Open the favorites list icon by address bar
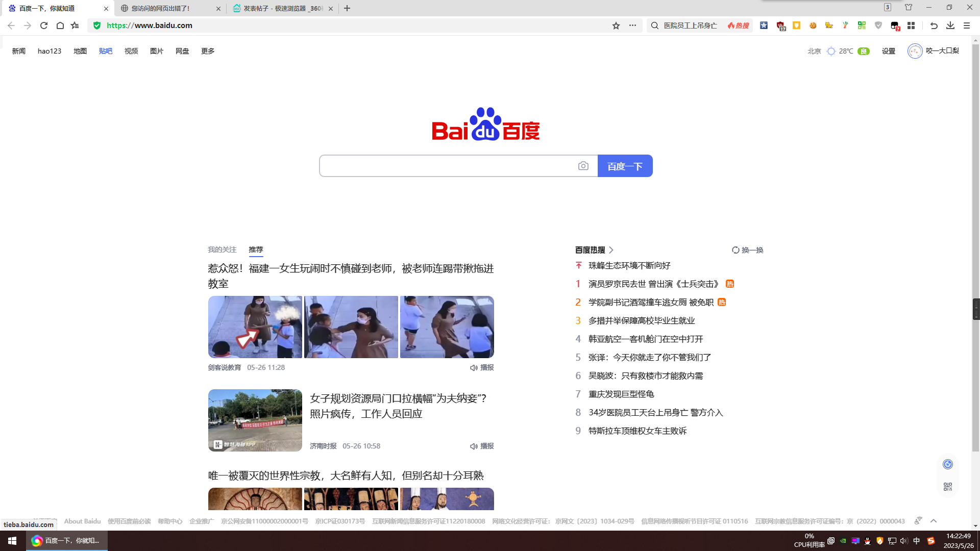Viewport: 980px width, 551px height. (75, 26)
